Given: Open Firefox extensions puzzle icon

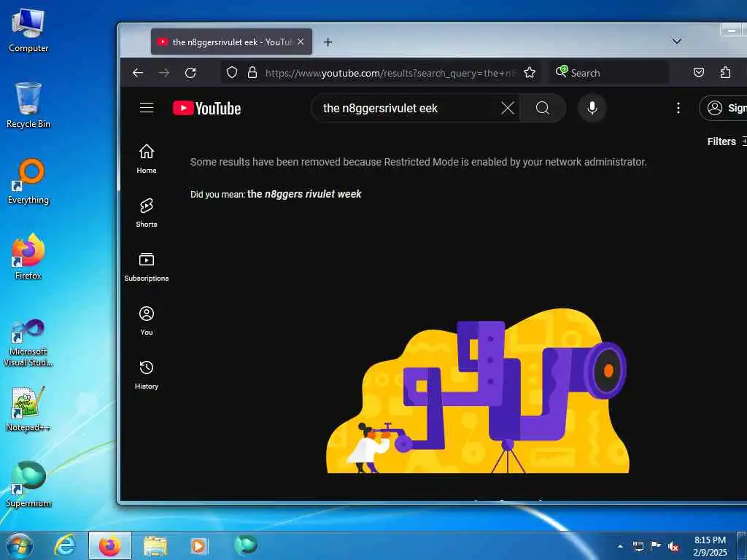Looking at the screenshot, I should point(725,72).
